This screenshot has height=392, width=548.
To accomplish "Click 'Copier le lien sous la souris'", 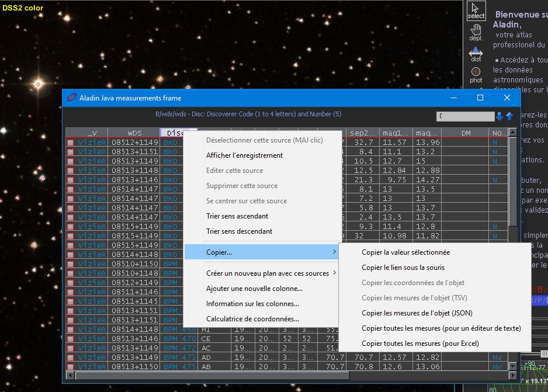I will (403, 268).
